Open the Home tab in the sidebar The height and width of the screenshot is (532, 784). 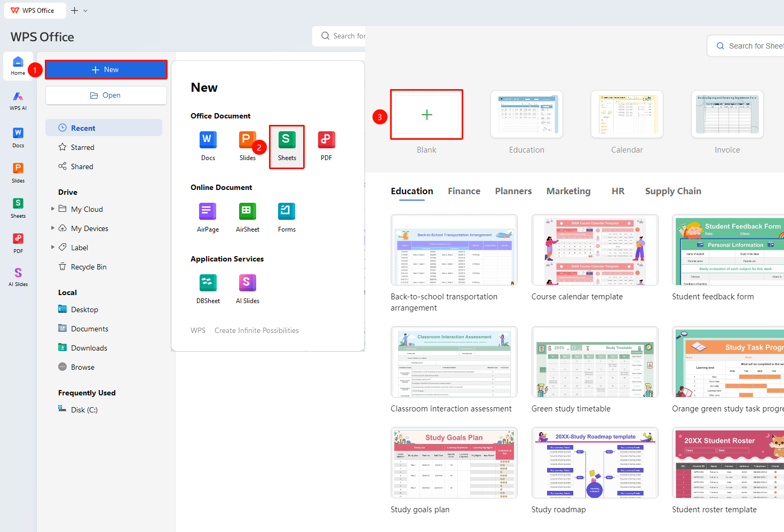[18, 66]
